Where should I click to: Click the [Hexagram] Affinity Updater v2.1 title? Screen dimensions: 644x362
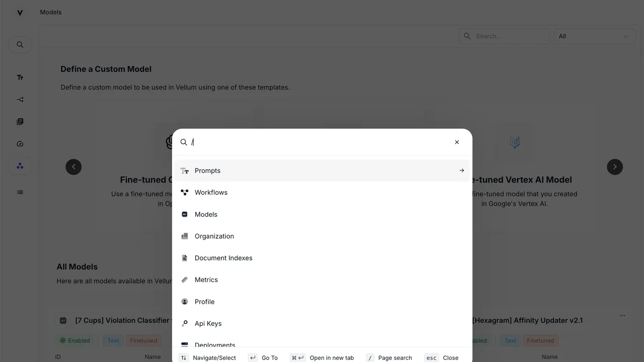[x=528, y=320]
